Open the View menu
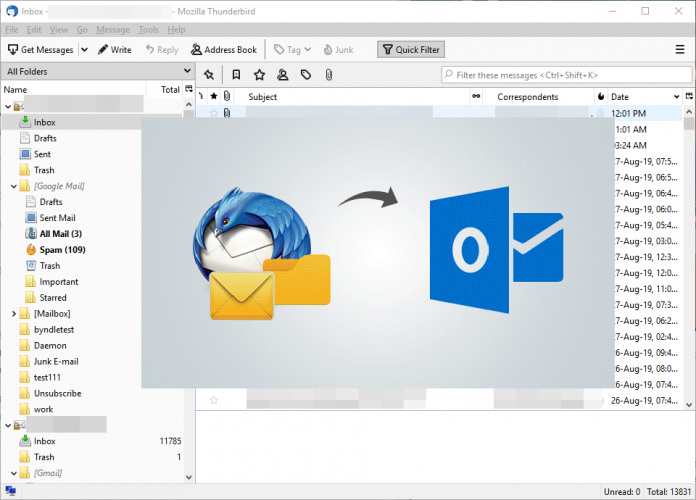Image resolution: width=696 pixels, height=500 pixels. (59, 30)
